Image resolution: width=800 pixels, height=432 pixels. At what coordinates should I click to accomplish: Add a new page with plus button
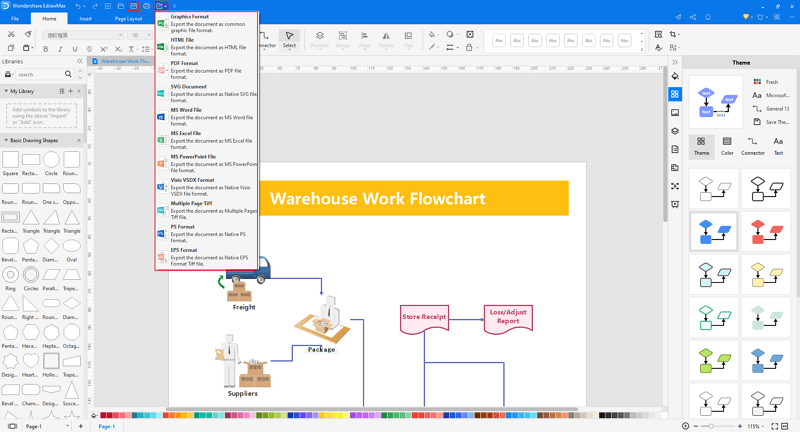81,426
